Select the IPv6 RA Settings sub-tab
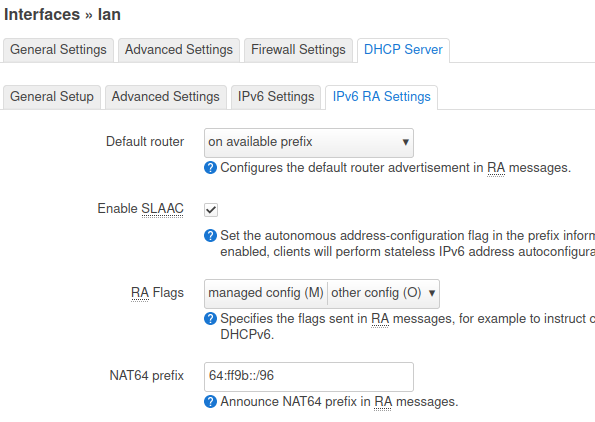Image resolution: width=595 pixels, height=422 pixels. click(x=381, y=97)
